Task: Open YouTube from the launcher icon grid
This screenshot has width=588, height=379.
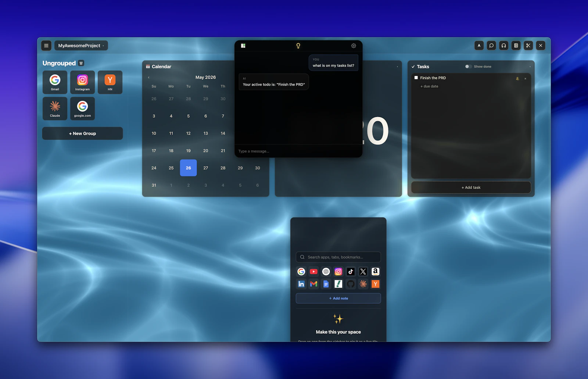Action: [x=313, y=272]
